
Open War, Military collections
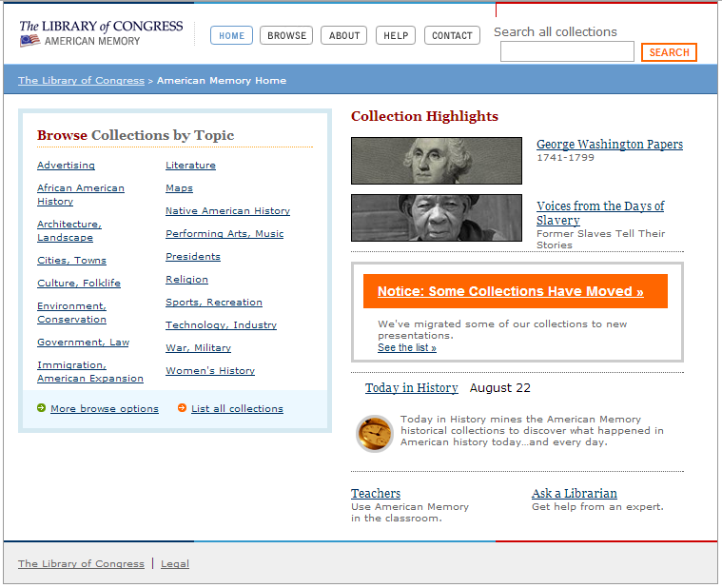(198, 348)
